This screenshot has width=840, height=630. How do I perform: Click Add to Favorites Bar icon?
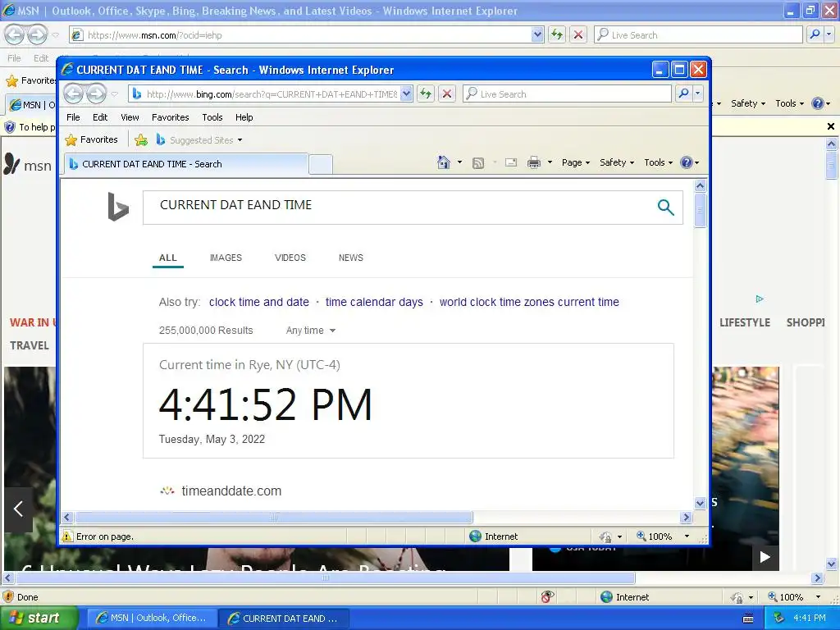[141, 139]
